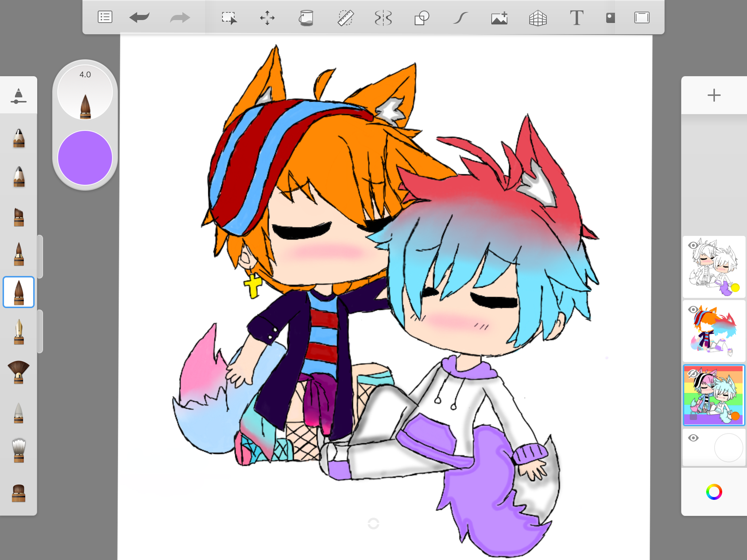This screenshot has width=747, height=560.
Task: Open the Ruler guides tool
Action: point(345,17)
